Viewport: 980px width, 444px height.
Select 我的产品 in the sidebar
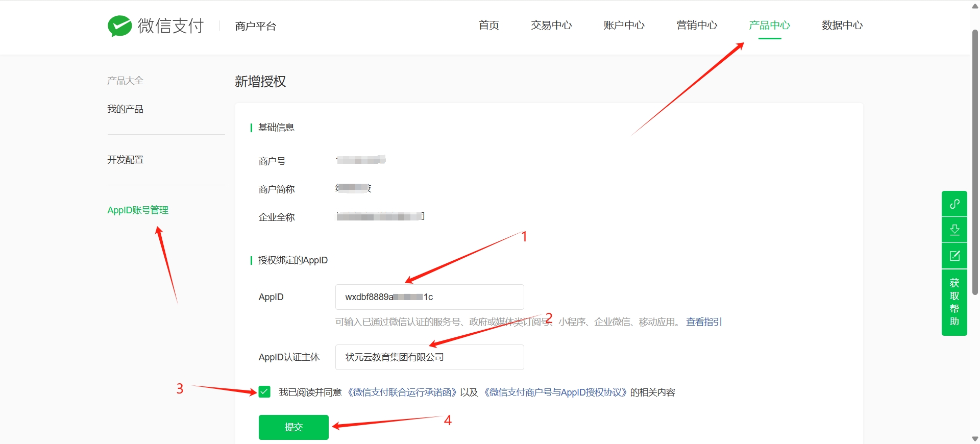pyautogui.click(x=125, y=109)
